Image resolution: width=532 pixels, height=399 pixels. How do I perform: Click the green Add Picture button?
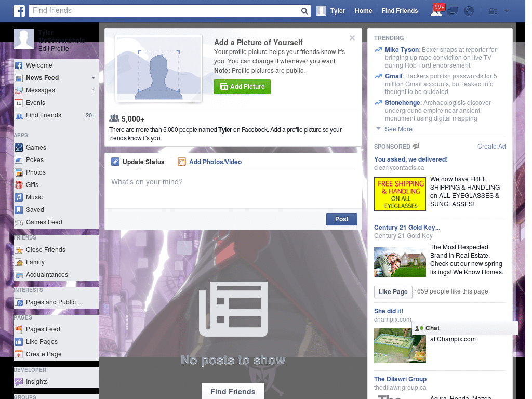pos(242,87)
